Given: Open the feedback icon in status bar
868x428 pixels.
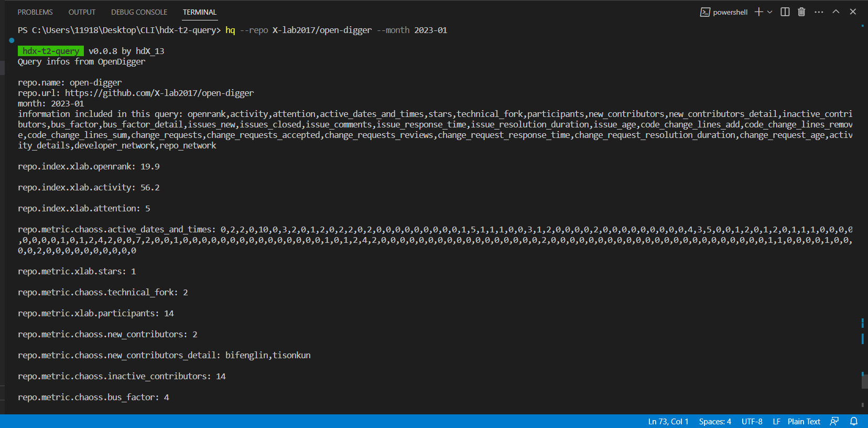Looking at the screenshot, I should coord(834,422).
